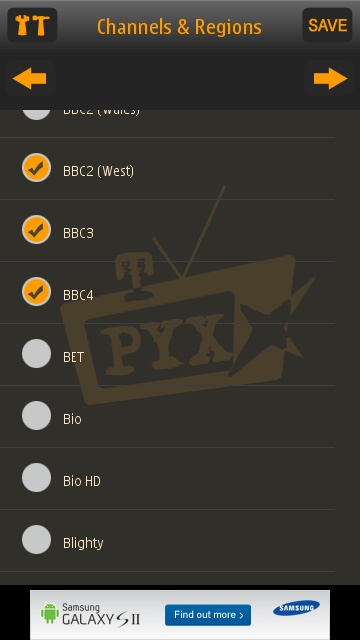Enable the BET channel
360x640 pixels.
coord(36,354)
